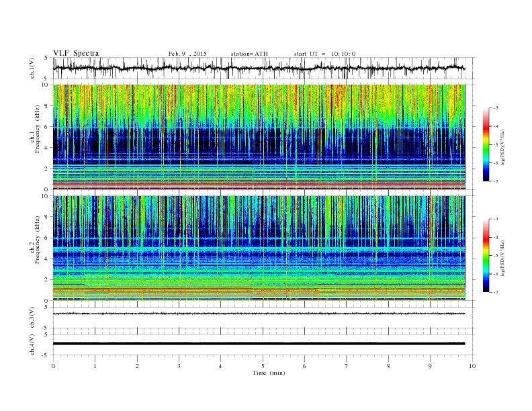
Task: Click the '10' tick on the time axis
Action: pos(472,366)
